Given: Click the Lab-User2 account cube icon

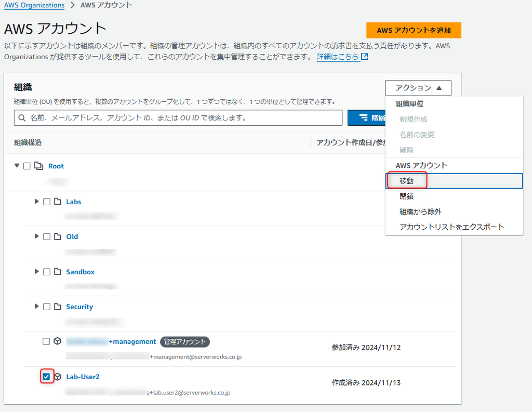Looking at the screenshot, I should (x=58, y=376).
